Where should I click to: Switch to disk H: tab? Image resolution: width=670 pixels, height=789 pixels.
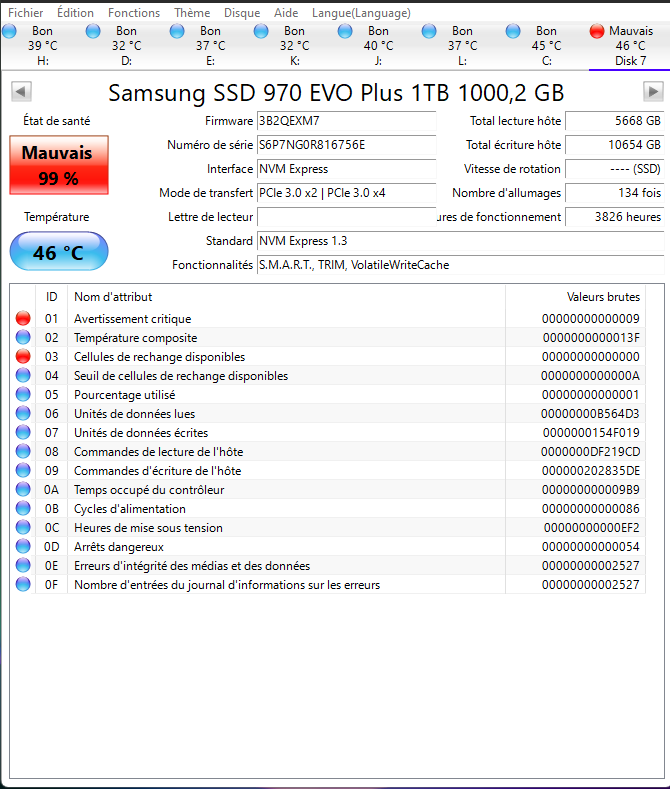pos(43,46)
